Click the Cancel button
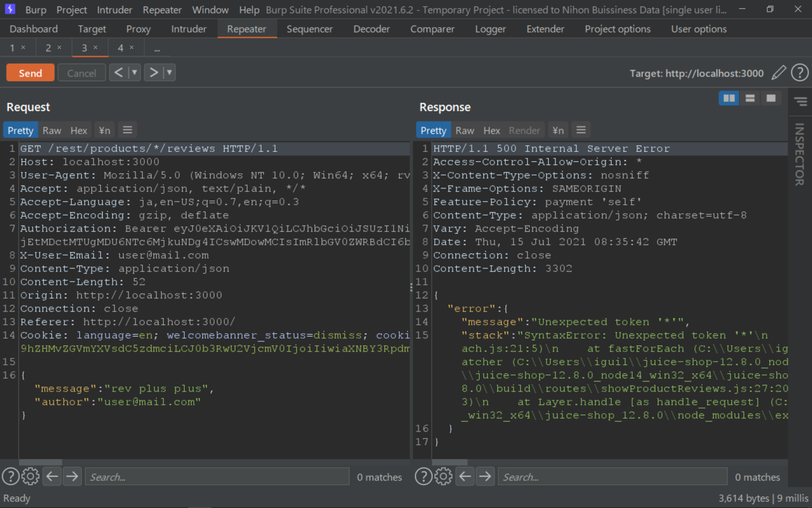Image resolution: width=812 pixels, height=508 pixels. pos(82,73)
